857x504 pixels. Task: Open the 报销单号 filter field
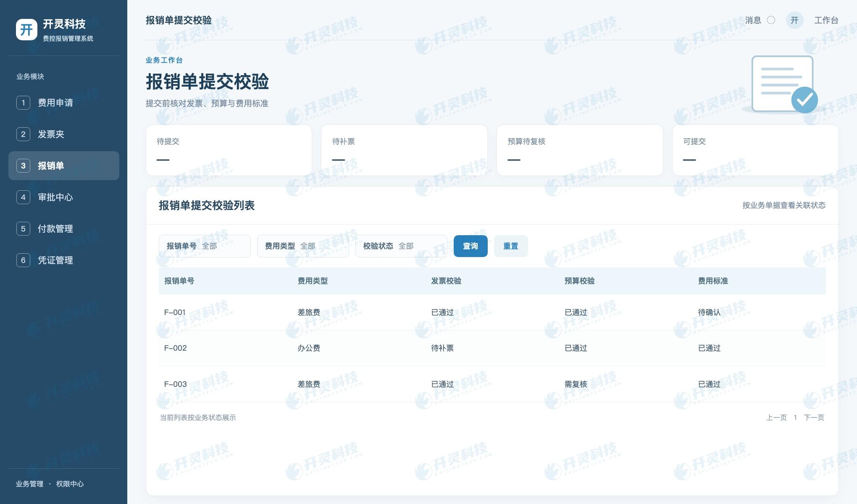click(205, 246)
